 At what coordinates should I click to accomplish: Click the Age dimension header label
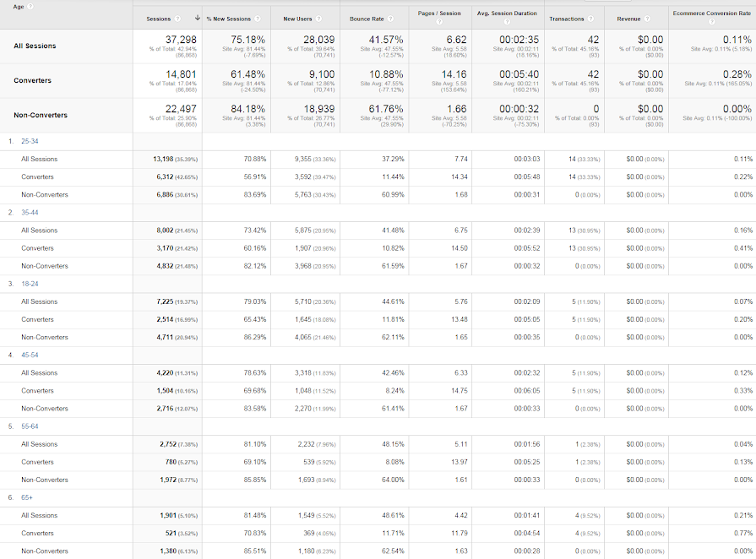click(x=19, y=7)
